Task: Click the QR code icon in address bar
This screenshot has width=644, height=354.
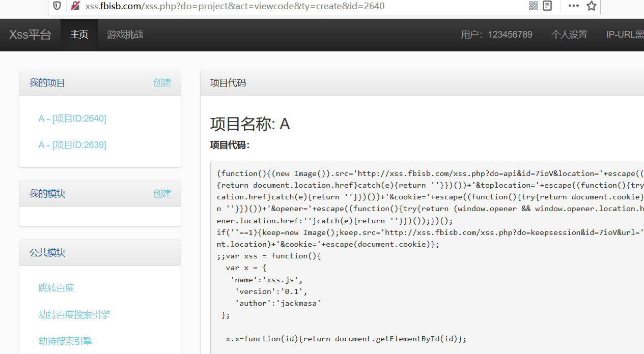Action: click(x=533, y=6)
